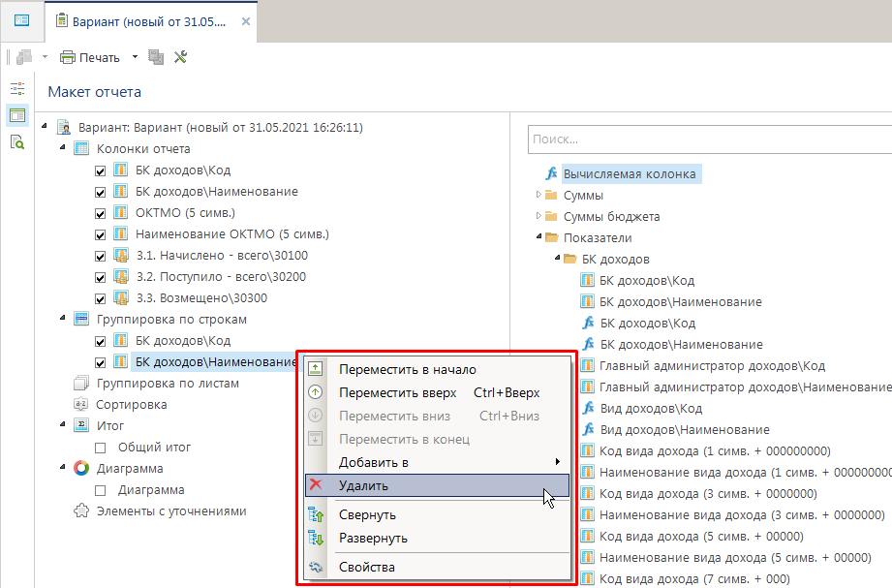Click the Группировка по строкам icon
This screenshot has height=588, width=892.
click(x=81, y=319)
